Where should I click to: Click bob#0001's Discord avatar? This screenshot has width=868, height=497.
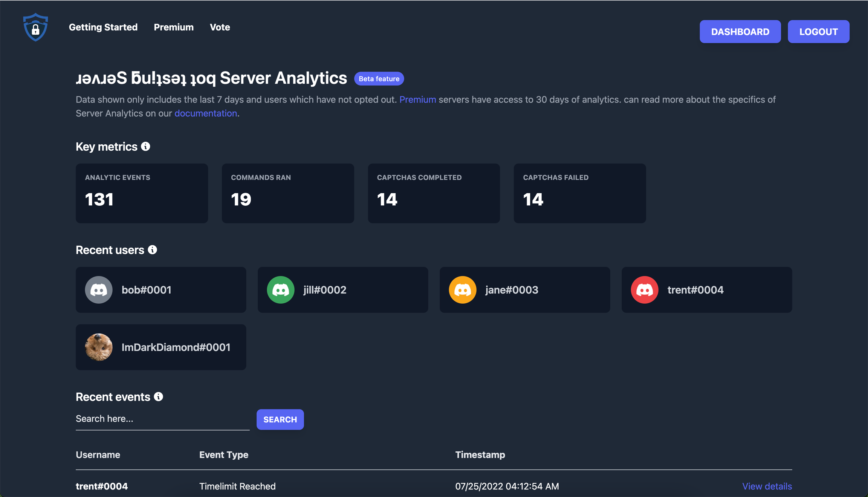coord(99,290)
